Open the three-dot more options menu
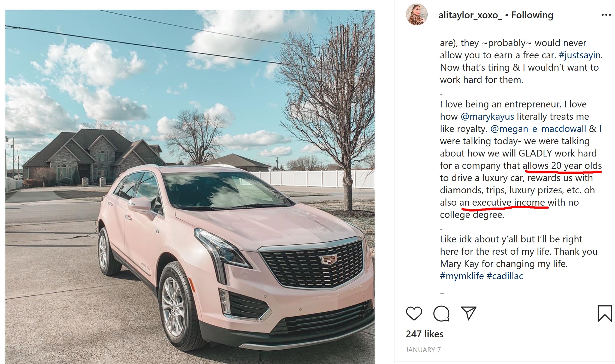This screenshot has width=615, height=364. [606, 15]
